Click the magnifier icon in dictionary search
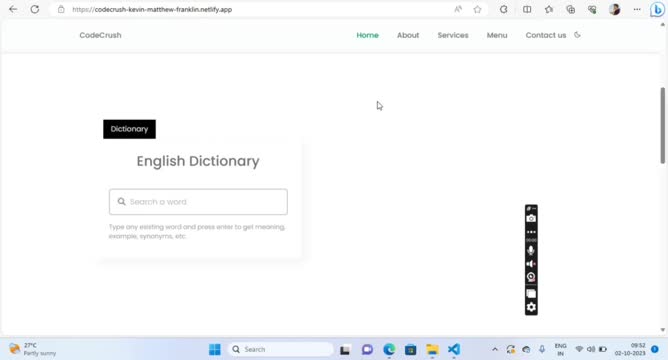Viewport: 668px width, 360px height. point(121,202)
